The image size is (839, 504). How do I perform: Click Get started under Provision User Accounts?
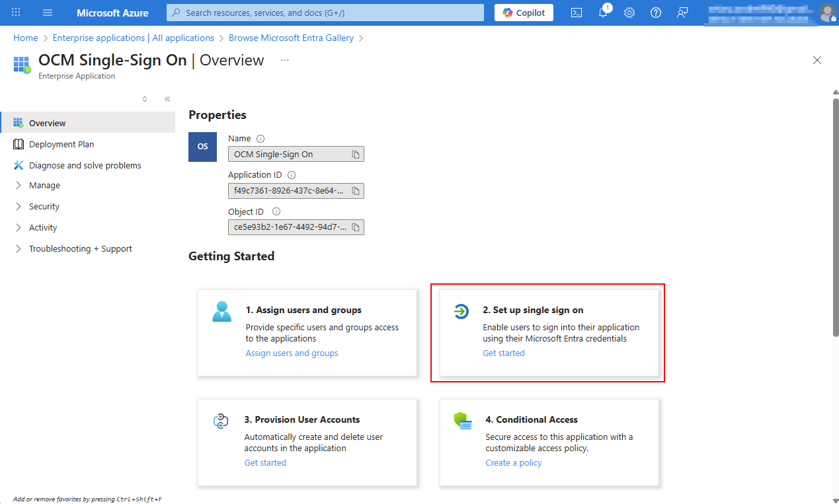tap(265, 463)
